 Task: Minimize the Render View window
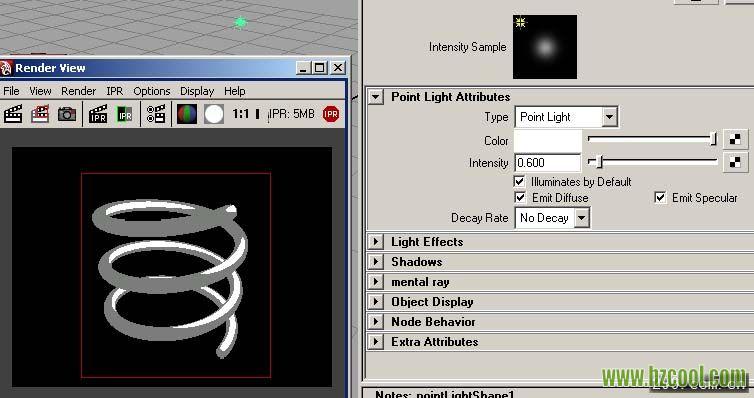[x=302, y=68]
